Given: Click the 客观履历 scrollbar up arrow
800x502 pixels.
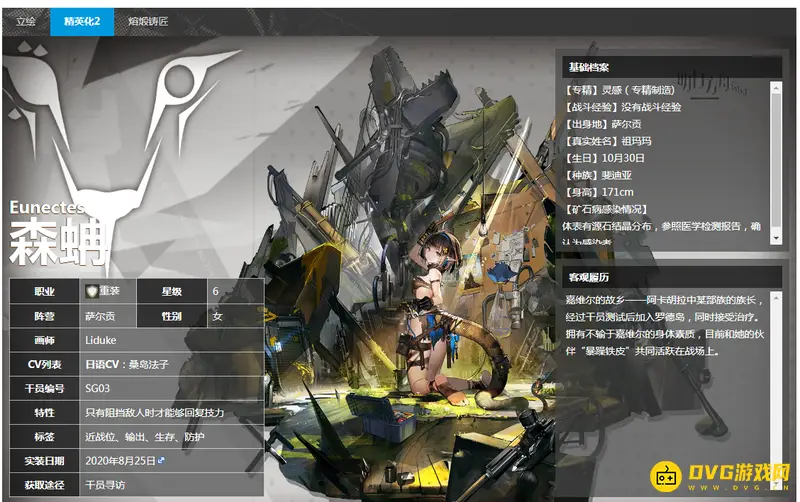Looking at the screenshot, I should (776, 297).
